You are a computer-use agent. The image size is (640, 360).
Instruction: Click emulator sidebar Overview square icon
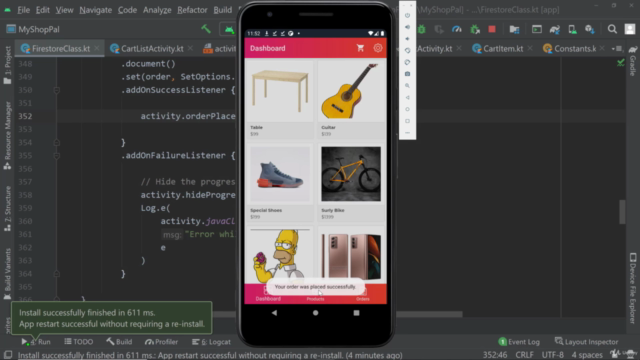[407, 121]
